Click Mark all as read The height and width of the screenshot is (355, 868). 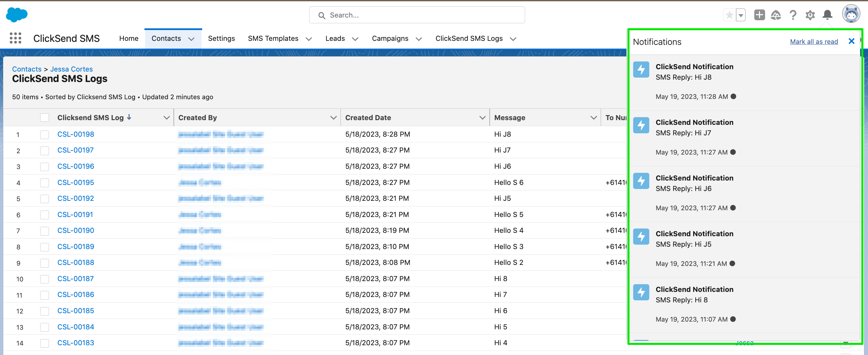click(814, 42)
